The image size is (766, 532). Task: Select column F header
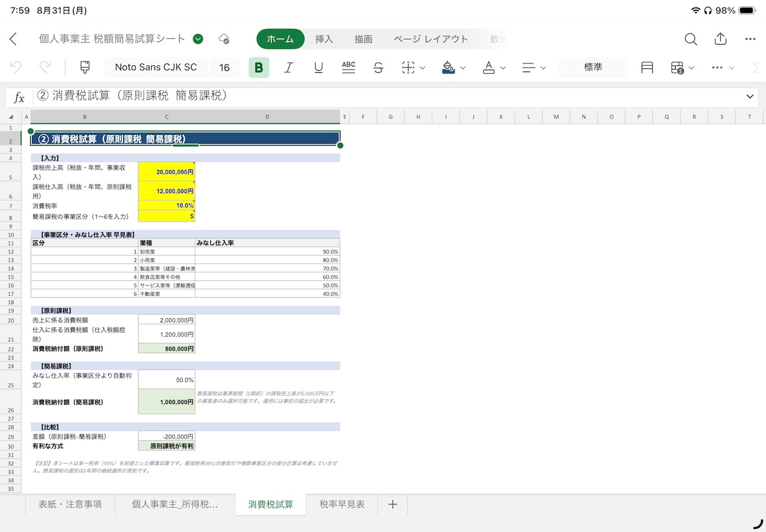pos(362,117)
